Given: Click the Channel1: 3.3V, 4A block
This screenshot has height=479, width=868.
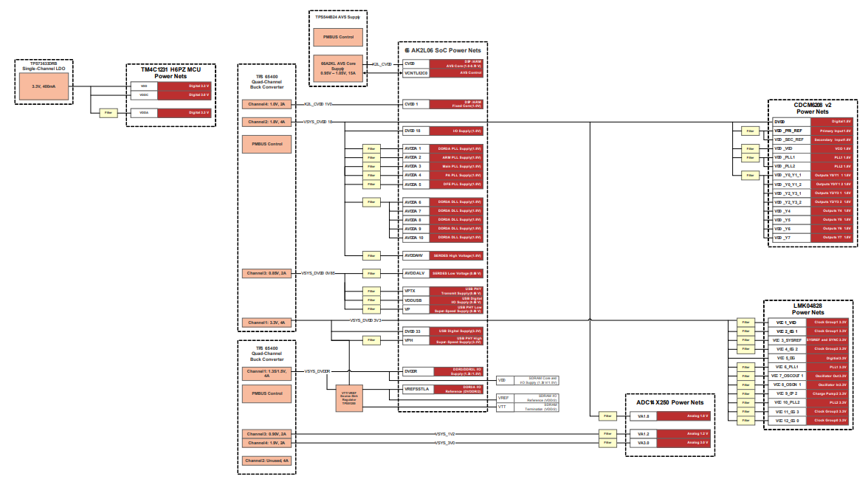Looking at the screenshot, I should pos(266,323).
